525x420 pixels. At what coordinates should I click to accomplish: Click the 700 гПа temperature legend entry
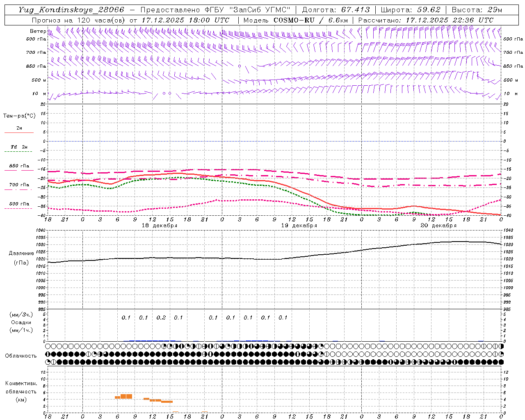coord(19,185)
